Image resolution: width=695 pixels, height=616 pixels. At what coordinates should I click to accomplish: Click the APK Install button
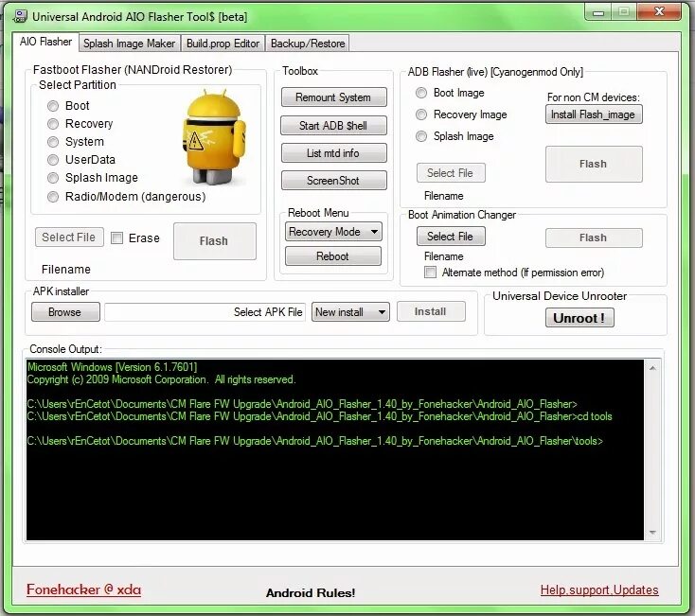pyautogui.click(x=431, y=311)
